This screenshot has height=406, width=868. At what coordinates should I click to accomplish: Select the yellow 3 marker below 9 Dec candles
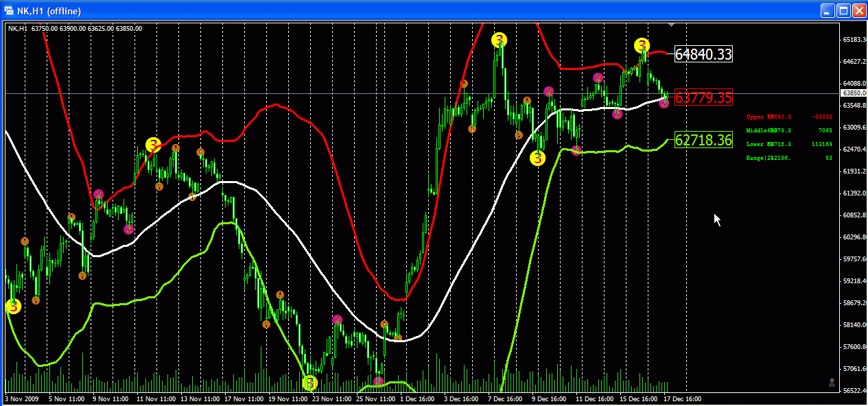tap(537, 158)
